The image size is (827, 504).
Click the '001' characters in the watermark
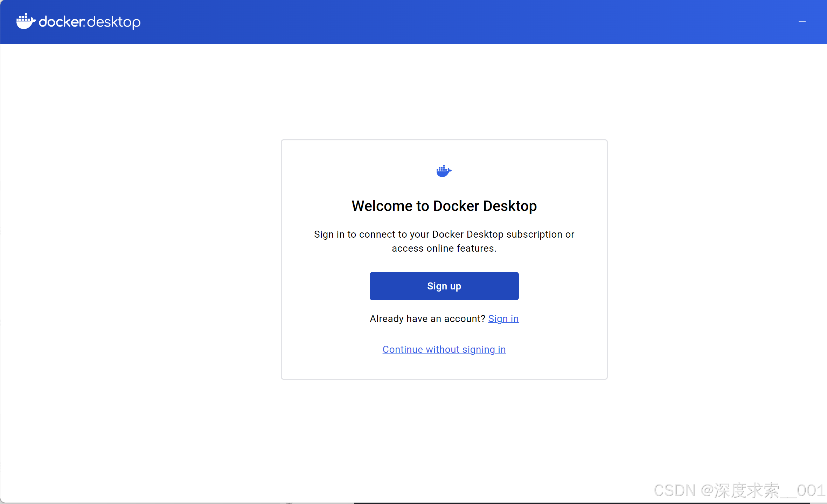click(811, 490)
